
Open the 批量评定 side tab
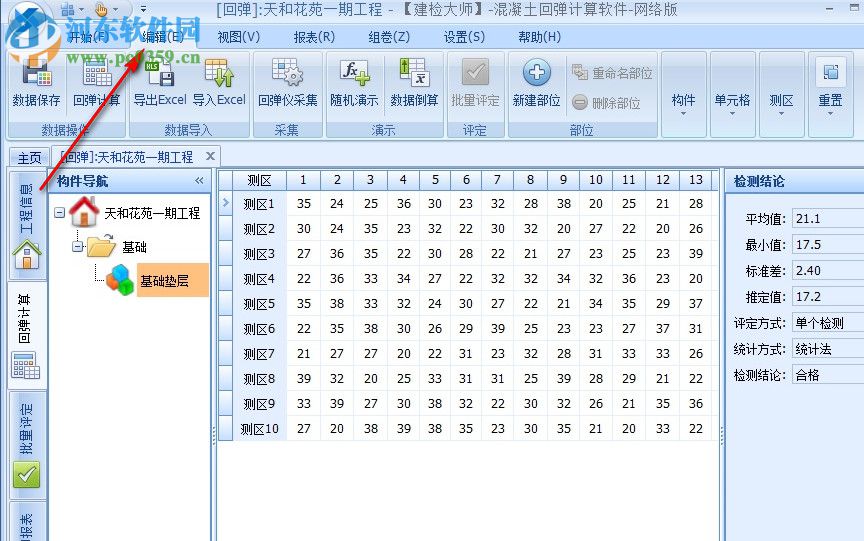(26, 445)
